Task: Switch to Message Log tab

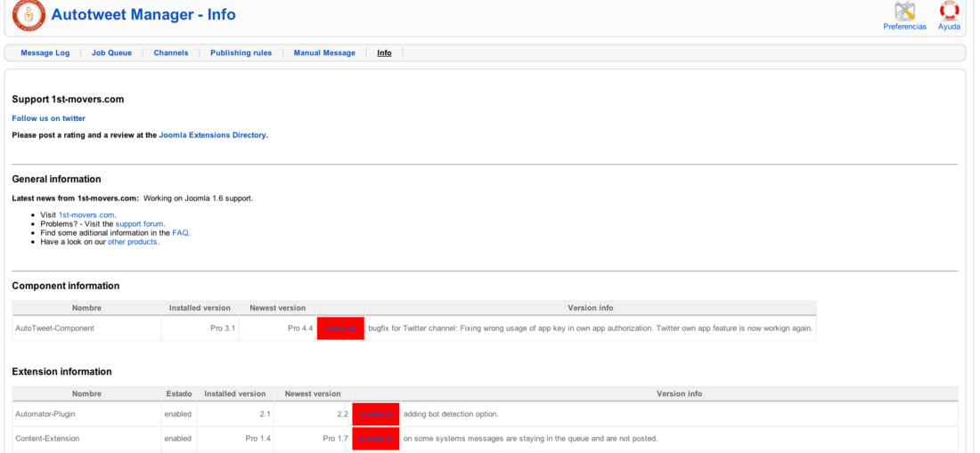Action: [45, 53]
